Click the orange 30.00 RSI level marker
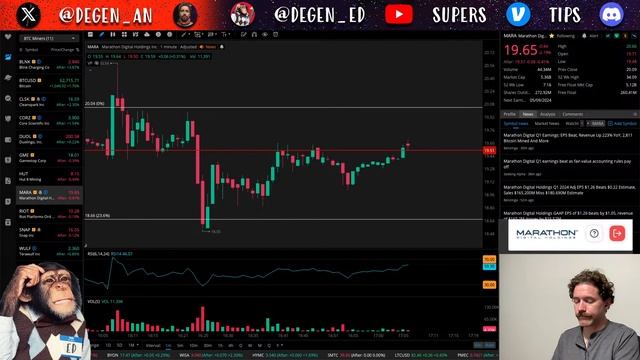This screenshot has height=360, width=640. pyautogui.click(x=489, y=284)
